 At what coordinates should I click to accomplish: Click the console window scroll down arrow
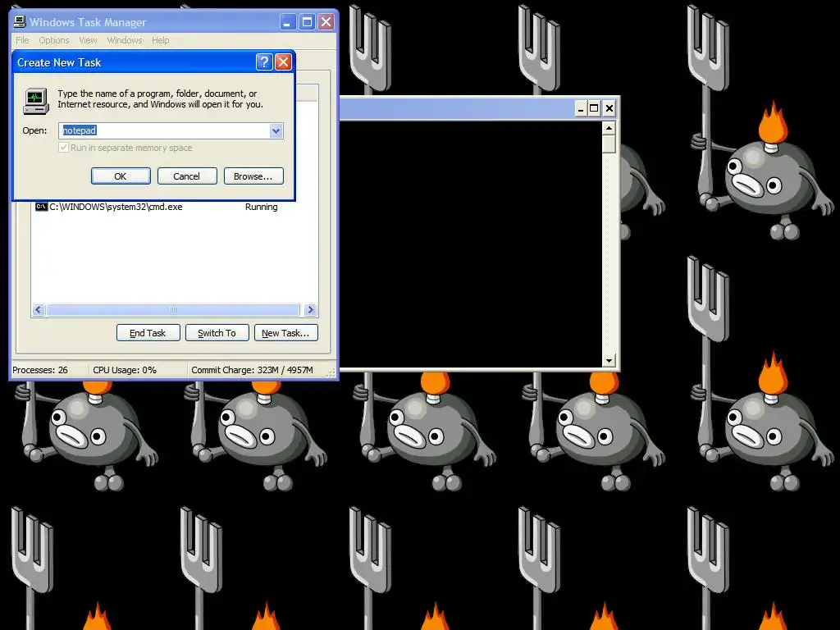[x=609, y=361]
